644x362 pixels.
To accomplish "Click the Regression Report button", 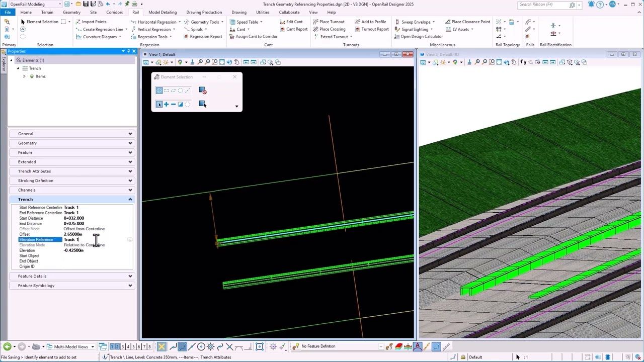I will pyautogui.click(x=203, y=37).
